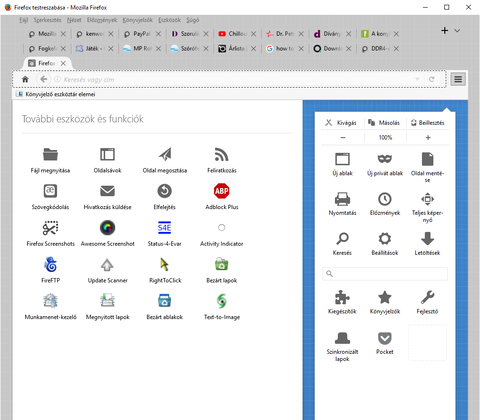Screen dimensions: 480x420
Task: Open the Szerkesztés menu
Action: pyautogui.click(x=47, y=20)
